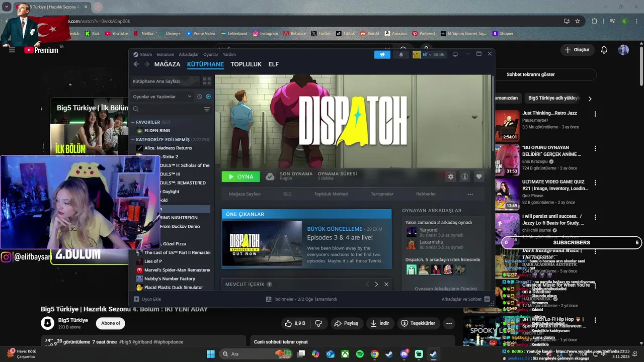Click the green OYNA play button

pos(240,176)
